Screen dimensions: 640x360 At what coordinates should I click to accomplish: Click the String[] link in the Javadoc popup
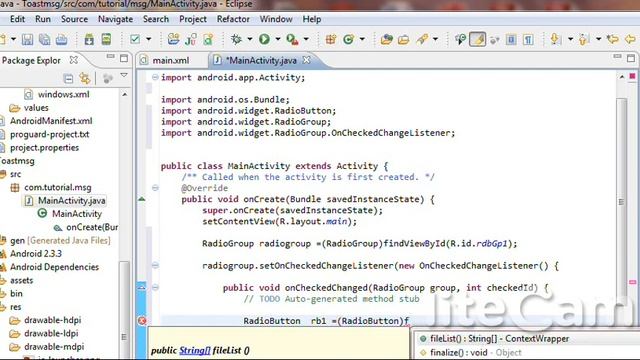tap(195, 350)
